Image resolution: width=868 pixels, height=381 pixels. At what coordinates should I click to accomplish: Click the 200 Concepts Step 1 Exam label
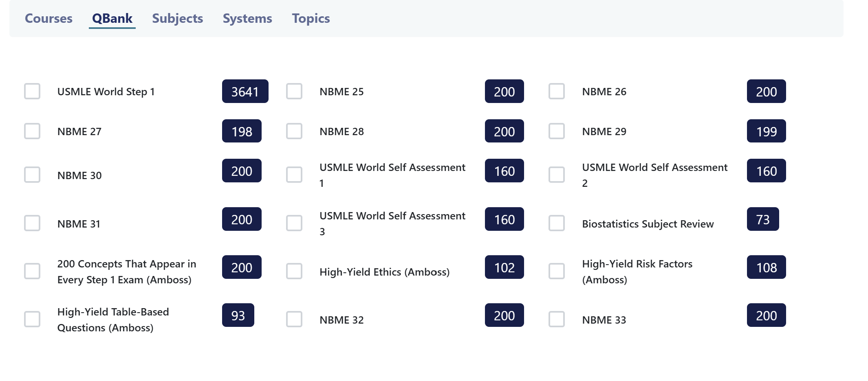point(126,272)
